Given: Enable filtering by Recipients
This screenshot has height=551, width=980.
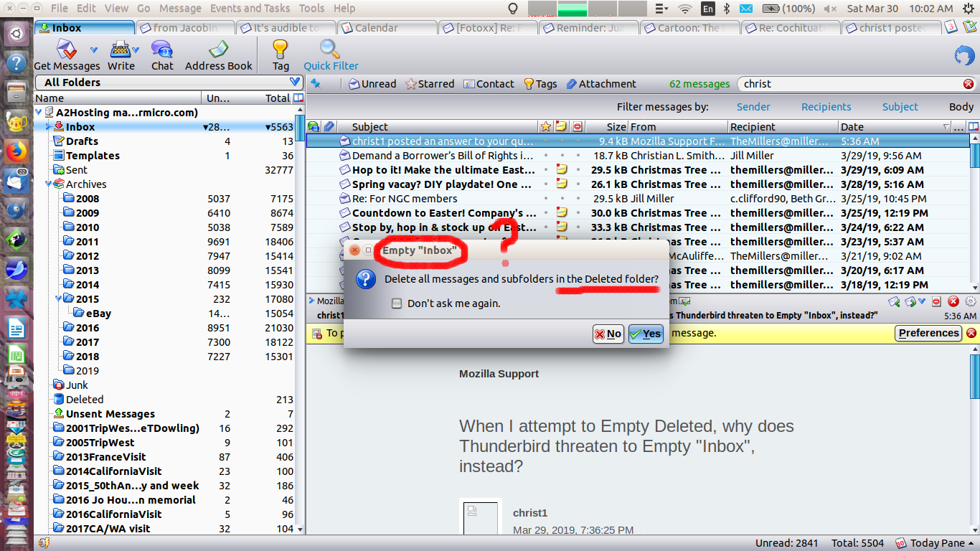Looking at the screenshot, I should point(826,107).
